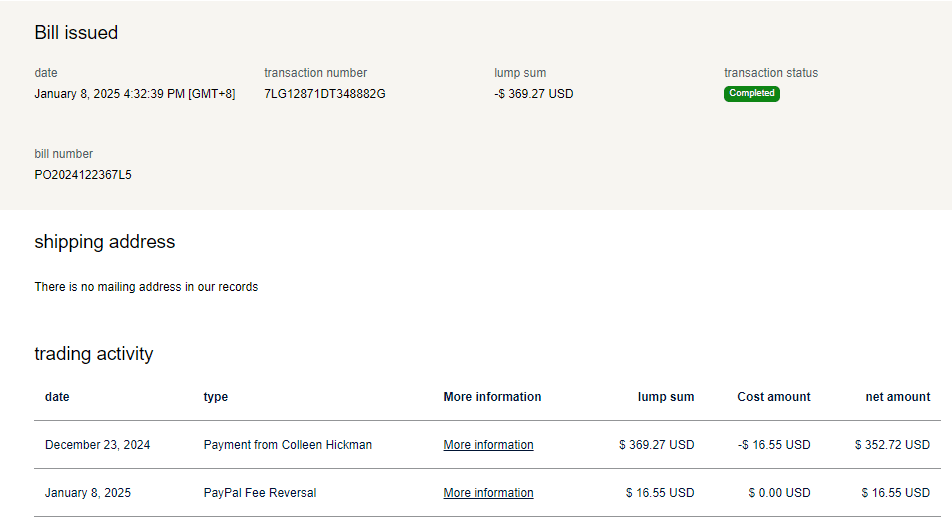Click the January 8, 2025 4:32:39 PM timestamp
This screenshot has height=525, width=952.
[x=135, y=94]
